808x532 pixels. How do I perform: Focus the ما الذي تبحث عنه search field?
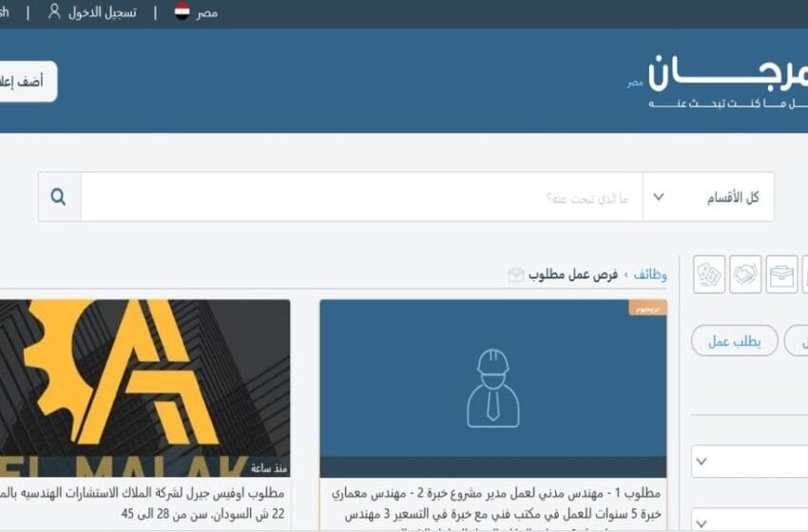tap(362, 197)
